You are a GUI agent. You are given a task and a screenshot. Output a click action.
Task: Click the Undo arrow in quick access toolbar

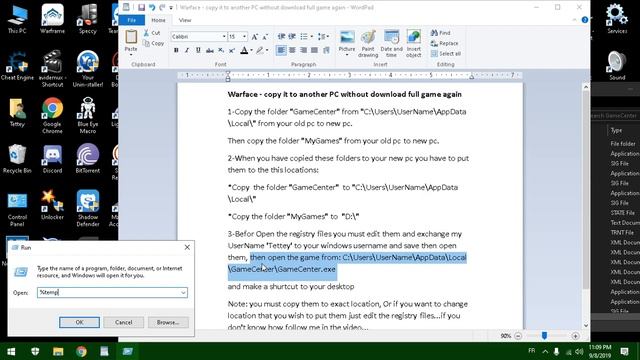click(x=152, y=7)
